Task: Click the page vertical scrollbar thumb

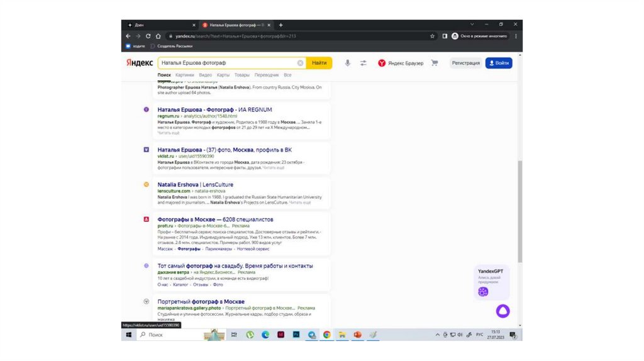Action: click(520, 211)
